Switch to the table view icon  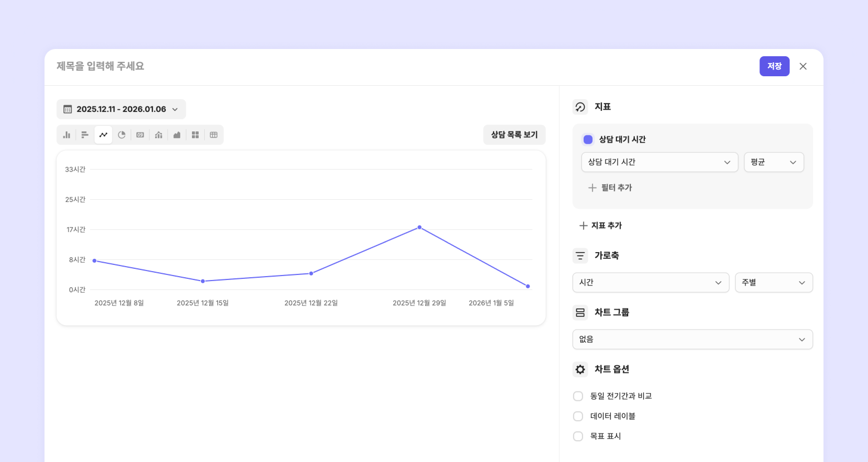pos(214,135)
